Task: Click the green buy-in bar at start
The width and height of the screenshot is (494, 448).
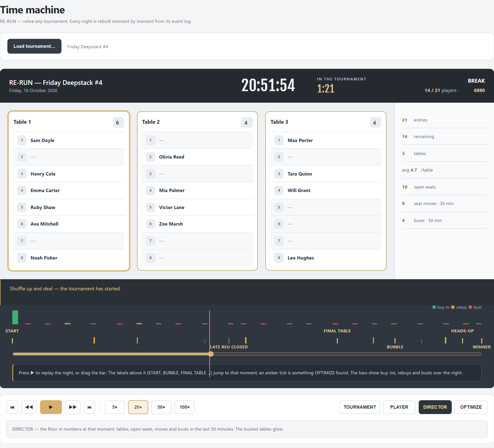Action: (15, 317)
